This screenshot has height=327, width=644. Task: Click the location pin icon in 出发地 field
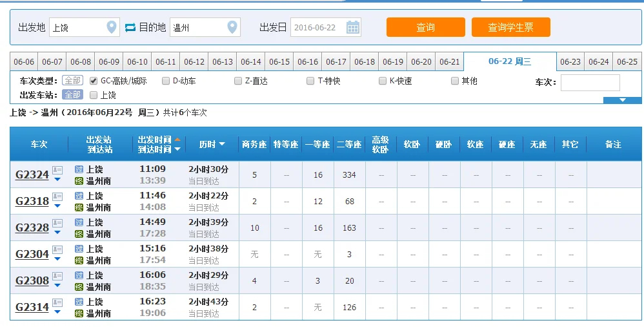tap(111, 28)
